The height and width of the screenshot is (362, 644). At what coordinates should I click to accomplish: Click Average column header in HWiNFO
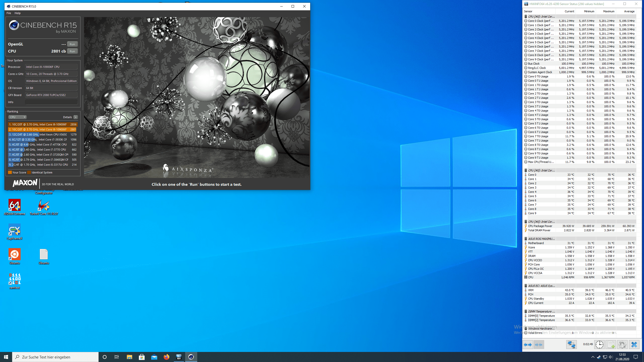click(x=626, y=11)
